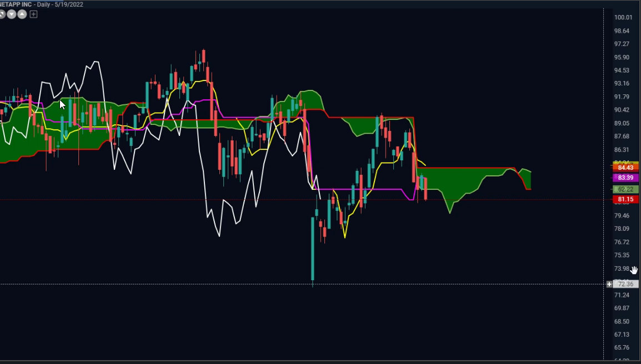641x364 pixels.
Task: Click the 95.90 price axis value
Action: tap(622, 57)
